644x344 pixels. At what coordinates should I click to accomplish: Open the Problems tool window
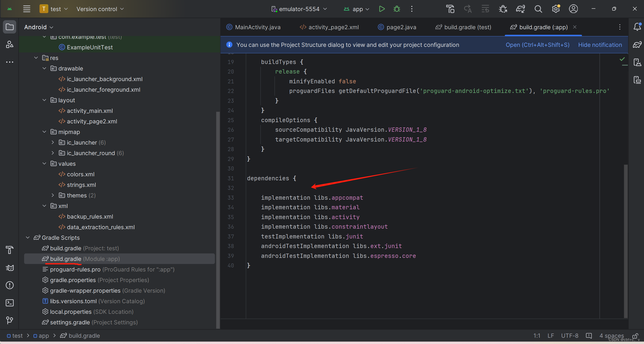[x=10, y=285]
